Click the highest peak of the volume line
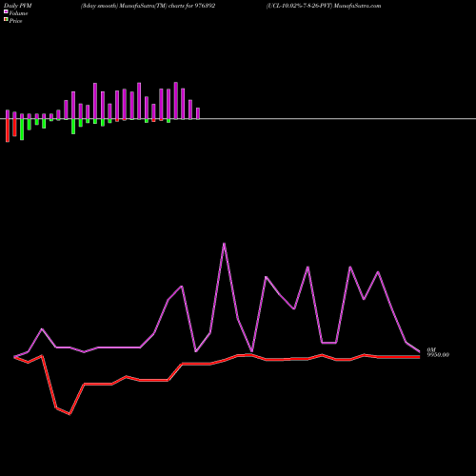Image resolution: width=476 pixels, height=476 pixels. (224, 244)
